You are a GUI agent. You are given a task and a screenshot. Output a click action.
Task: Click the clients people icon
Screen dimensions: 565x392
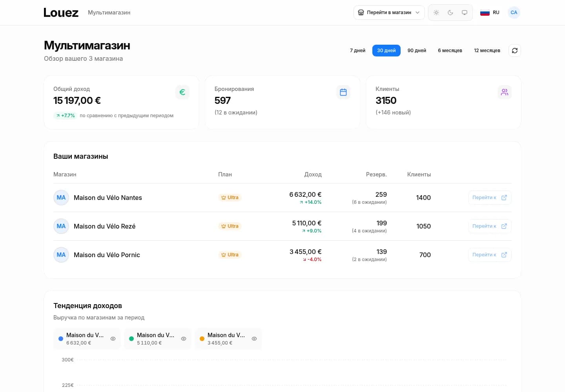(x=505, y=92)
